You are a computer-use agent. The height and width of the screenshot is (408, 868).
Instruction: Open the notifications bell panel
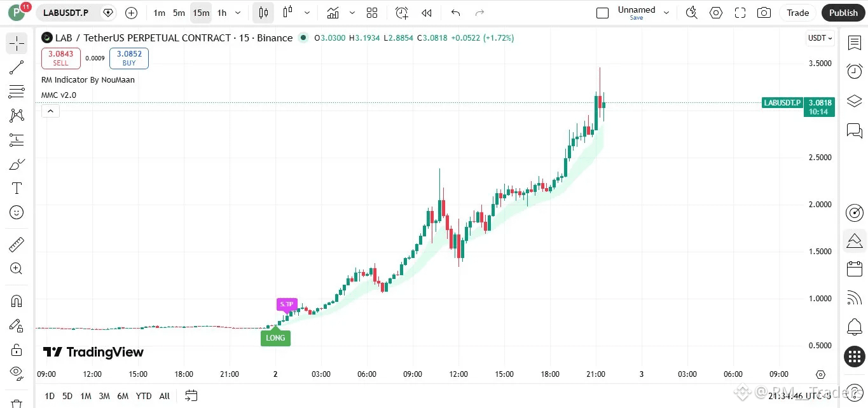coord(855,327)
